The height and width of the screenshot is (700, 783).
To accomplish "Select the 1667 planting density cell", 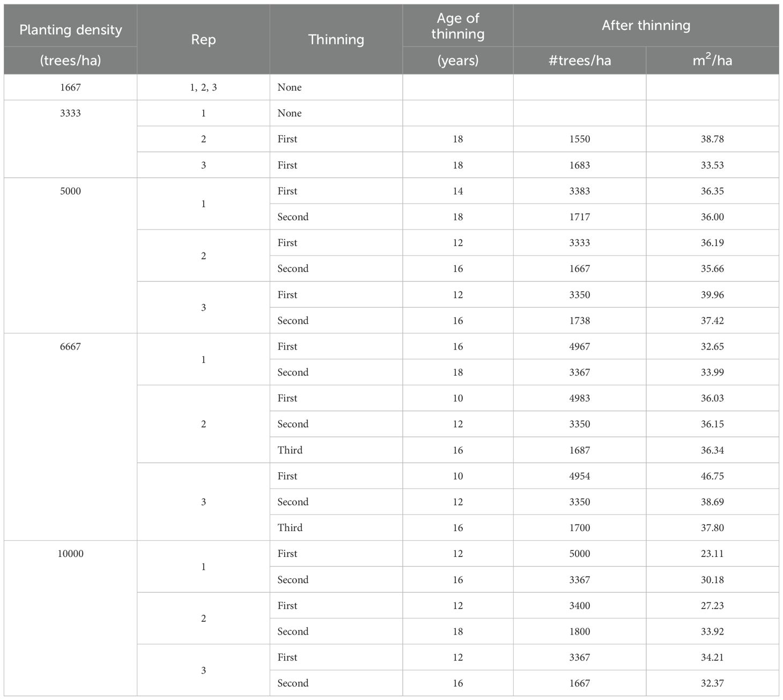I will 70,87.
